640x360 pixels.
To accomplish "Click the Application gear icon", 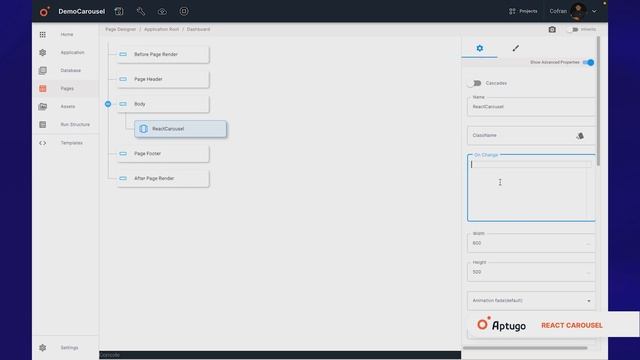I will point(43,53).
